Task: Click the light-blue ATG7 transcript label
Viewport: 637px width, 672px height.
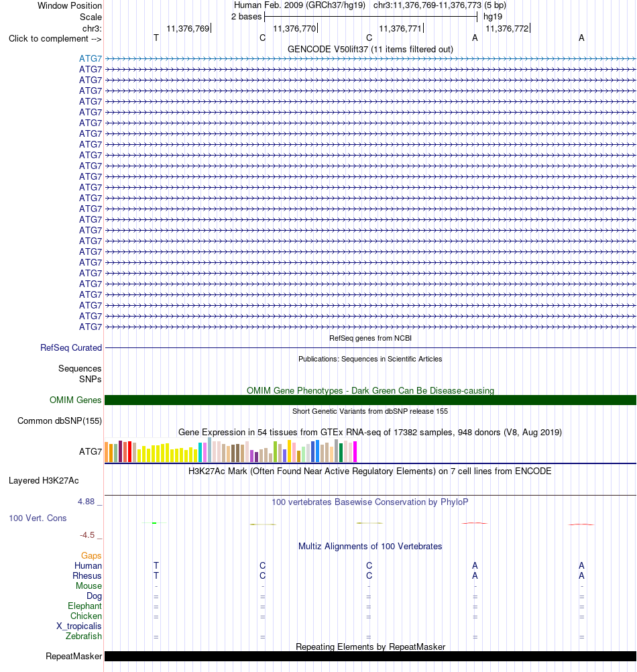Action: point(91,58)
